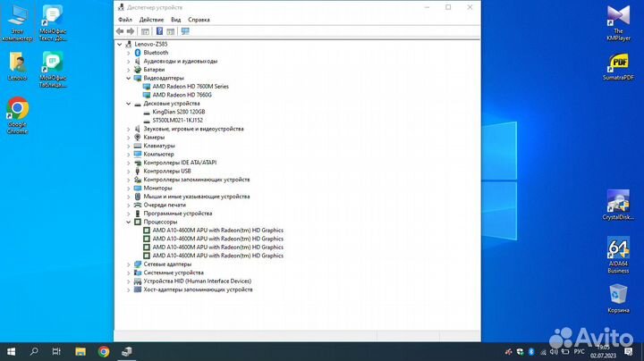Open The KMPlayer desktop shortcut
The height and width of the screenshot is (361, 644).
pos(618,22)
